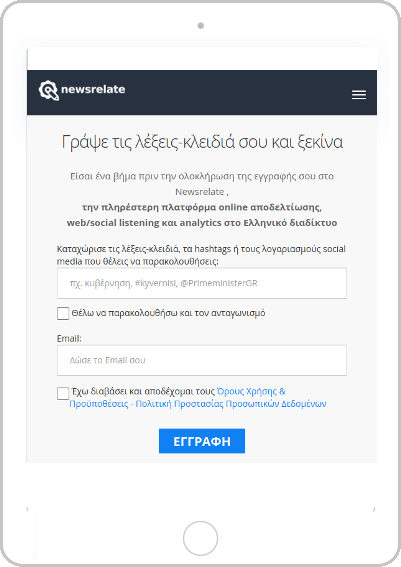Open 'Πολιτική Προστασίας Προσωπικών Δεδομένων' link
Image resolution: width=401 pixels, height=567 pixels.
[x=231, y=404]
